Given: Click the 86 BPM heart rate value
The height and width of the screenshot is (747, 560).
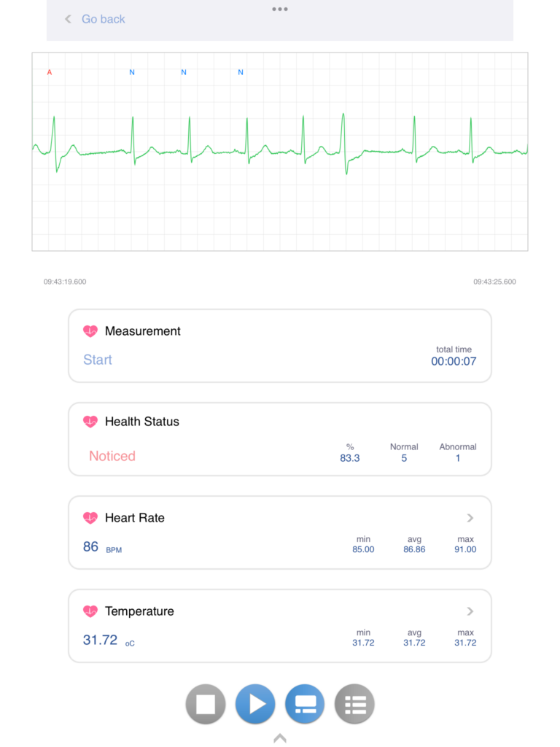Looking at the screenshot, I should [91, 546].
